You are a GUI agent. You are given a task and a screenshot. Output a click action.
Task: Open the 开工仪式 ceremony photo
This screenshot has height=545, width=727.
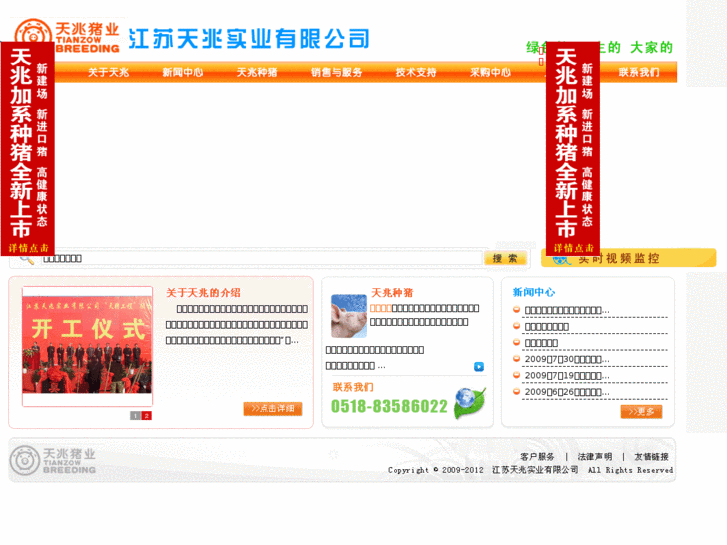pos(87,346)
